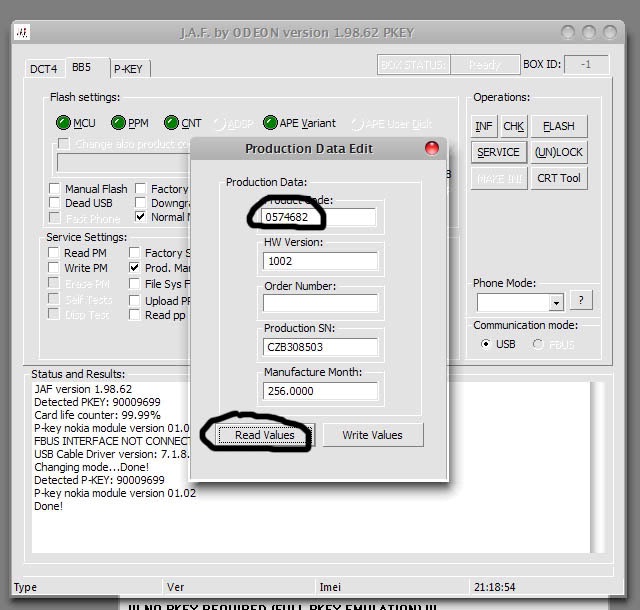Click the MAKE INI button
Viewport: 640px width, 610px height.
pos(499,178)
